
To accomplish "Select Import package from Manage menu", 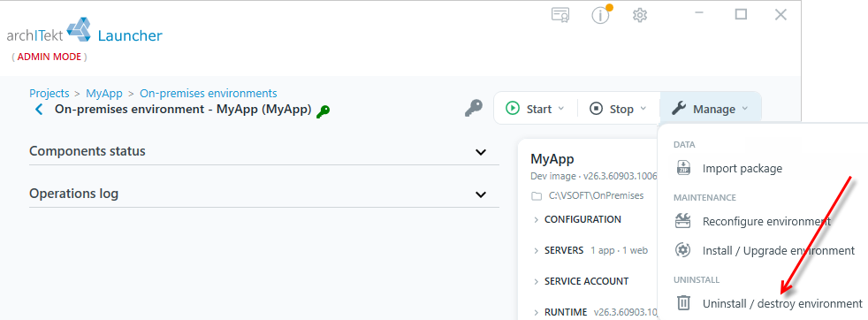I will [742, 168].
